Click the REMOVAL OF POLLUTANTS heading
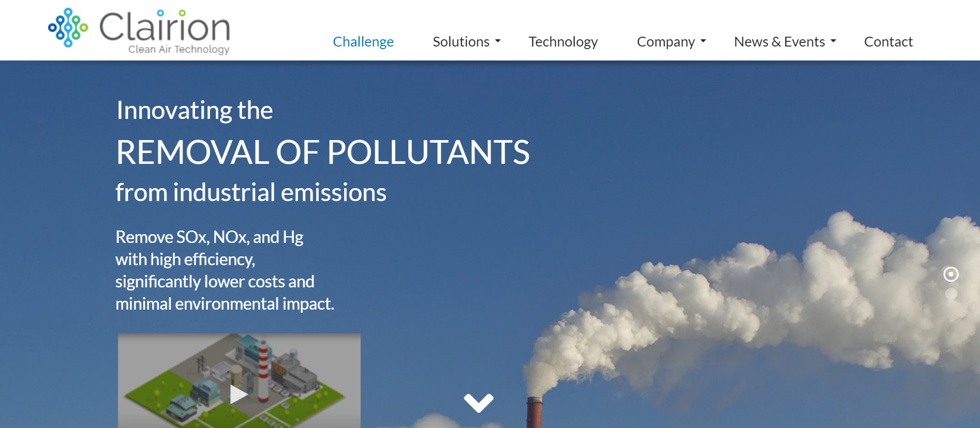This screenshot has height=428, width=980. coord(323,152)
